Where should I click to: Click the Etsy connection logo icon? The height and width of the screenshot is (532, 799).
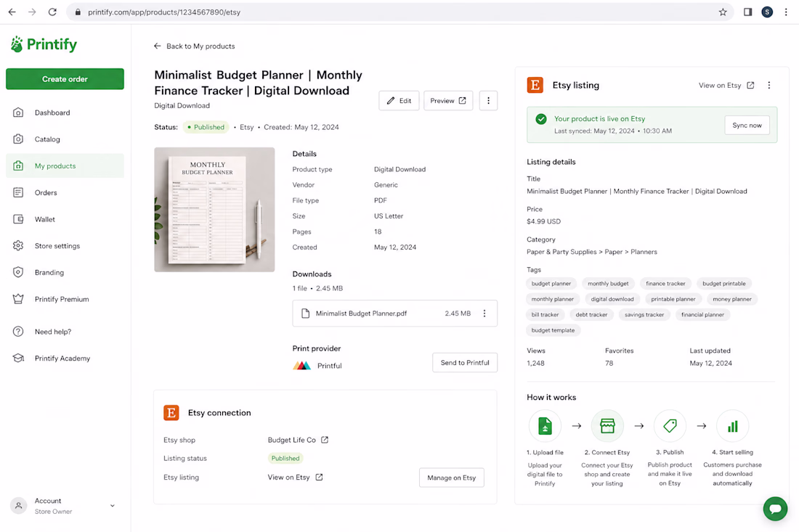point(171,413)
